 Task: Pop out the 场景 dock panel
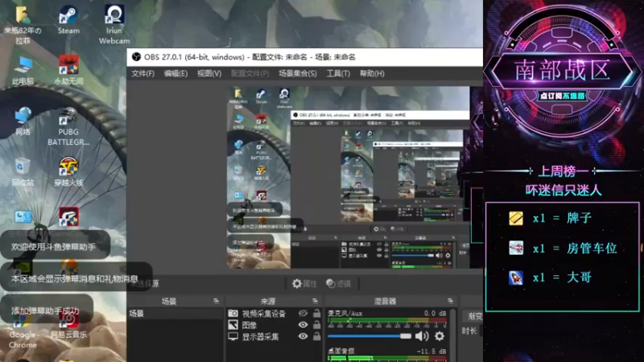coord(216,301)
